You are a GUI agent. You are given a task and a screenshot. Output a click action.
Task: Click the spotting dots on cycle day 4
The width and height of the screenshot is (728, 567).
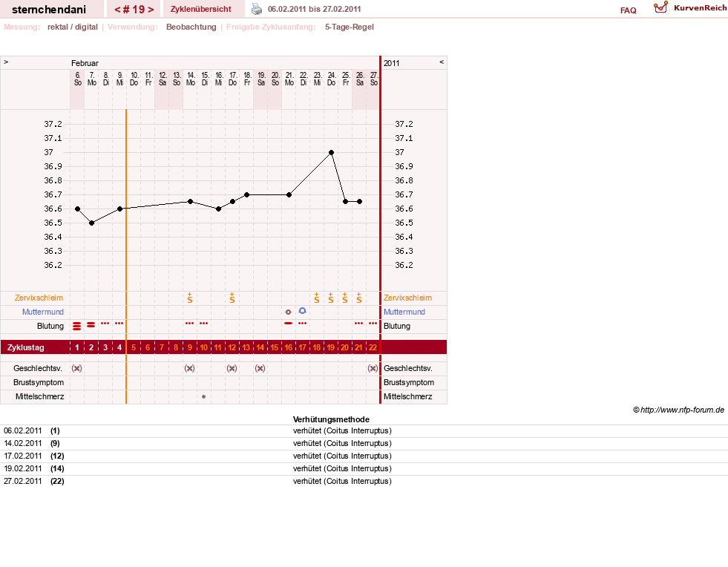119,323
